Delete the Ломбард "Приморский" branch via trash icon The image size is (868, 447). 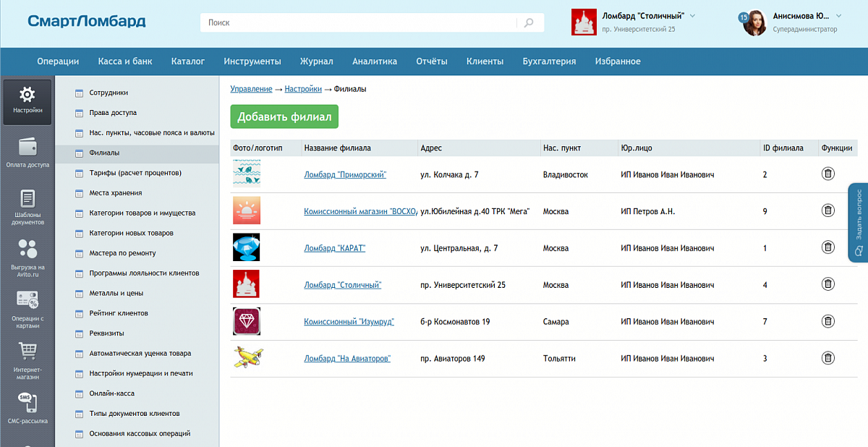[x=828, y=174]
